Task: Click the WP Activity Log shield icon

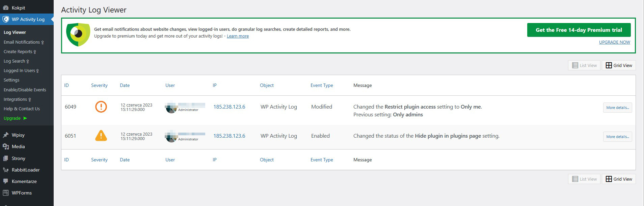Action: click(x=6, y=19)
